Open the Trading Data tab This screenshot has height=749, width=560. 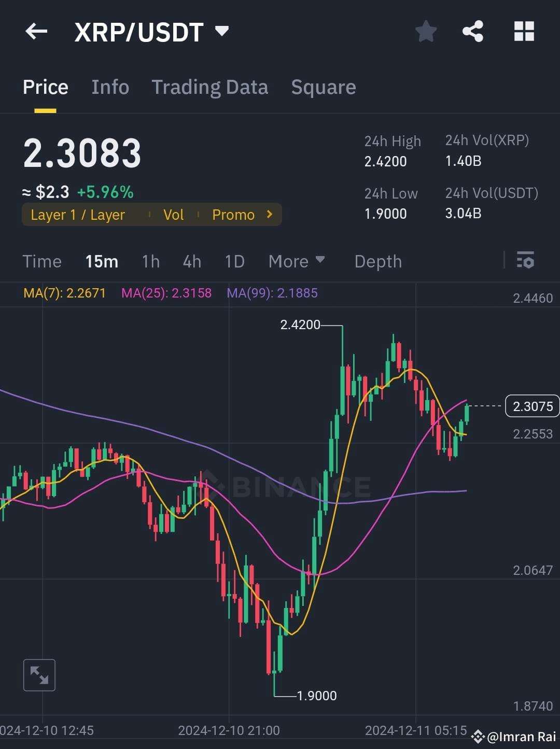point(209,87)
